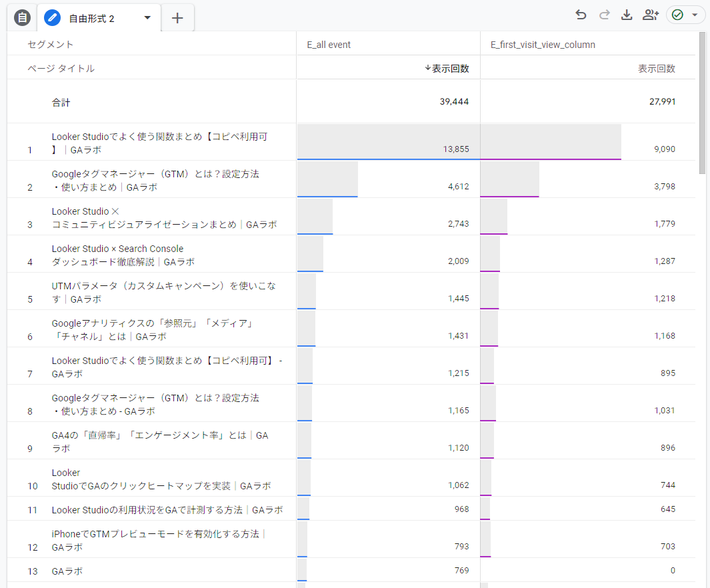Click the value 1,215
Screen dimensions: 710x588
point(458,373)
